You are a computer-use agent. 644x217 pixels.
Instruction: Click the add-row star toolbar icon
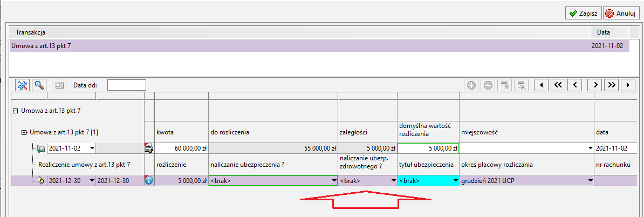pos(504,85)
